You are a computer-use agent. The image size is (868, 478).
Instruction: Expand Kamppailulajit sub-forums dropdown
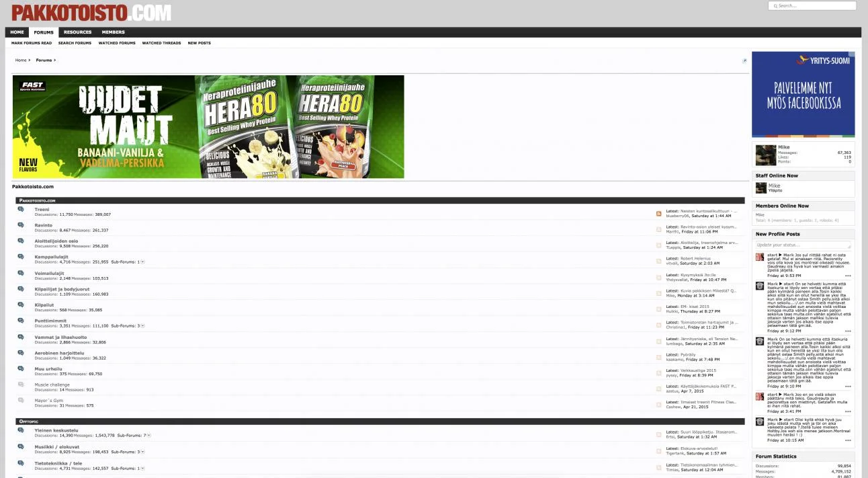click(x=142, y=262)
